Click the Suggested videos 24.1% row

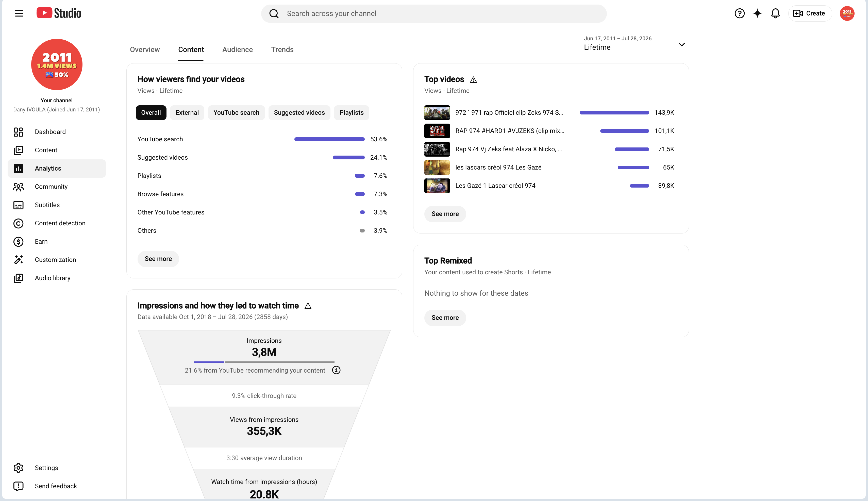coord(262,157)
